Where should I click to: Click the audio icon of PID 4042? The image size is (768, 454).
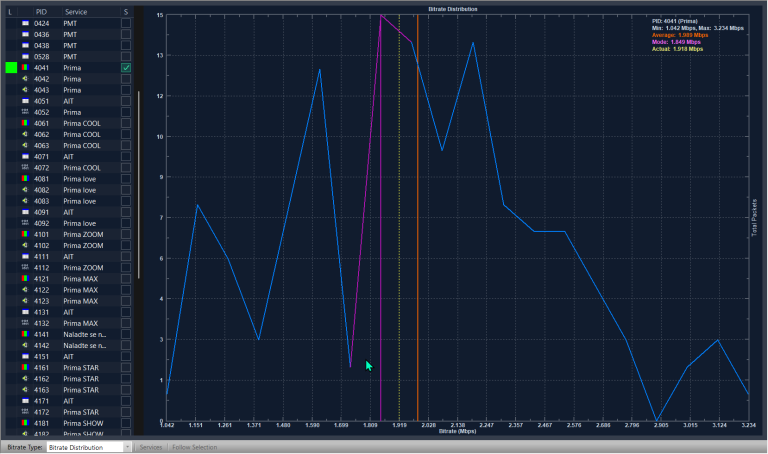tap(25, 79)
